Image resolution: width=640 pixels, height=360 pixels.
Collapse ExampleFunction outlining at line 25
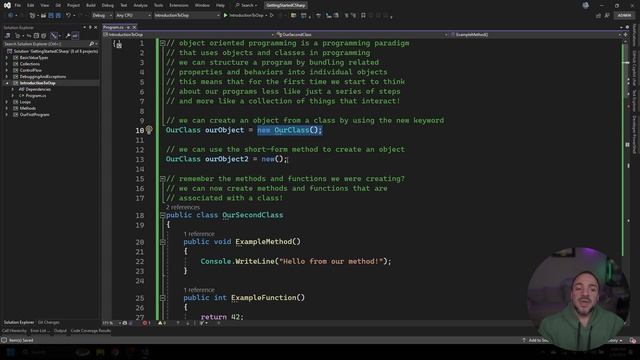pyautogui.click(x=162, y=298)
